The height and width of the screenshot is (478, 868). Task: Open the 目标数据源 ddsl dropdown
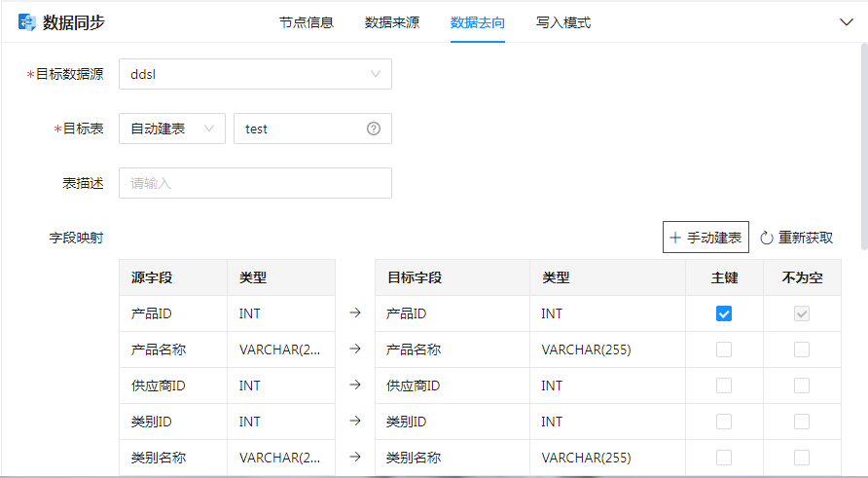(x=255, y=74)
